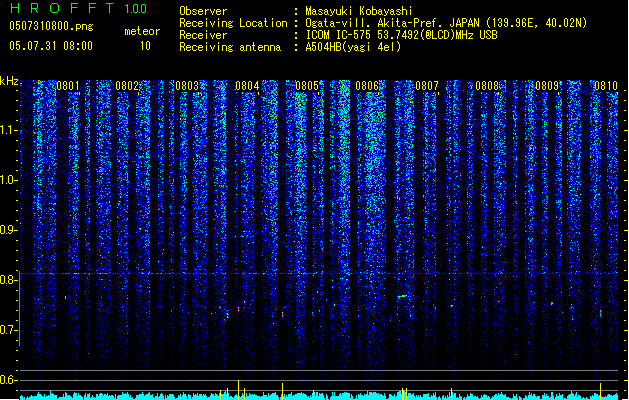
Task: Click the 0805 time marker
Action: 307,86
